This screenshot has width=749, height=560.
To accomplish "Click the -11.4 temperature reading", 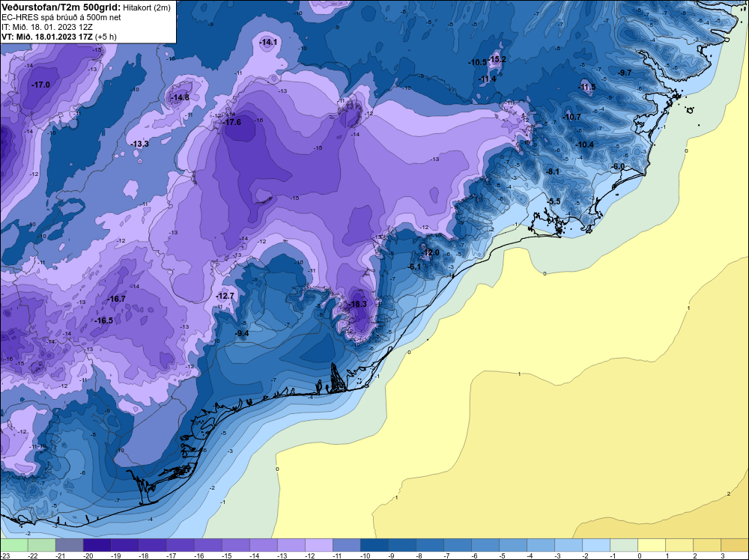I will pyautogui.click(x=487, y=79).
